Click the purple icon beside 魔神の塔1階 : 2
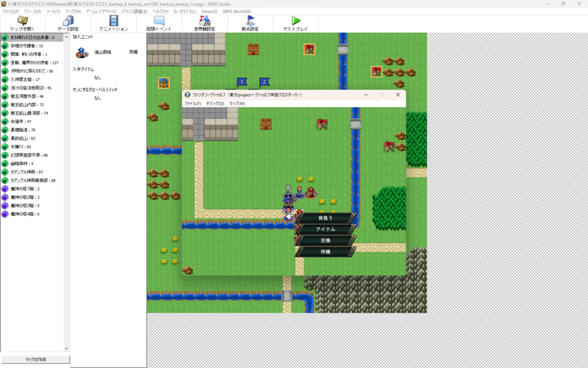Screen dimensions: 588x368 point(5,189)
